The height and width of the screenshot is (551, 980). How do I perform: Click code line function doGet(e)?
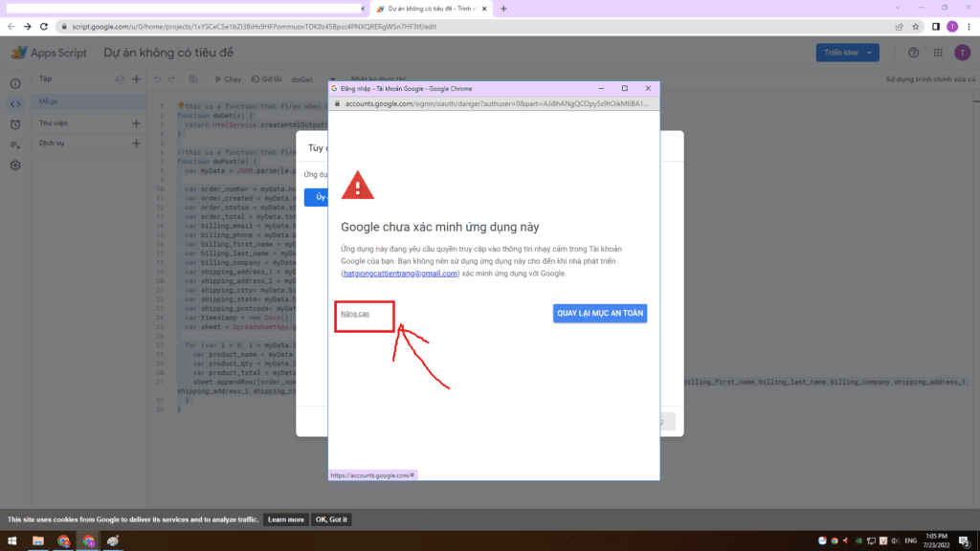(215, 116)
